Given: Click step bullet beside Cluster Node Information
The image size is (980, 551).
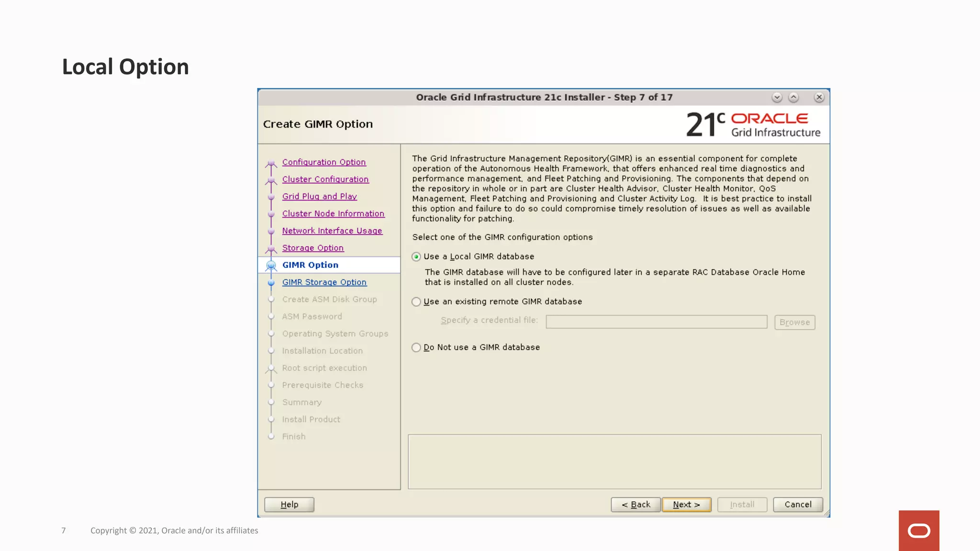Looking at the screenshot, I should click(x=271, y=214).
